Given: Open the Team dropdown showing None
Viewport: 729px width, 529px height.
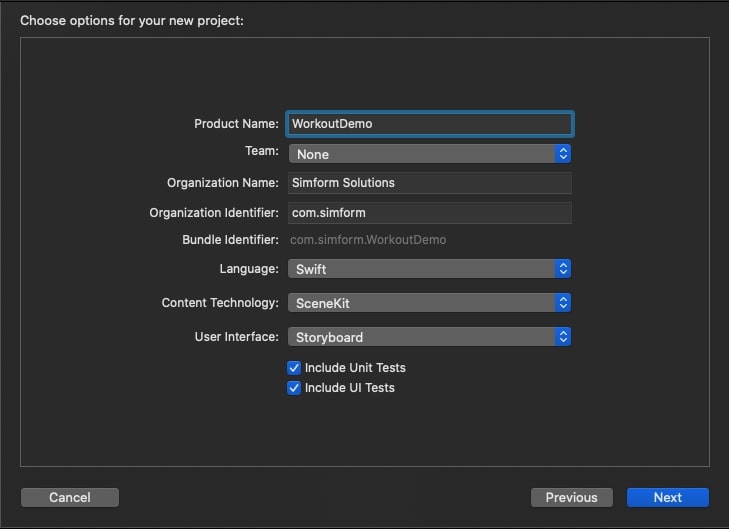Looking at the screenshot, I should coord(422,154).
